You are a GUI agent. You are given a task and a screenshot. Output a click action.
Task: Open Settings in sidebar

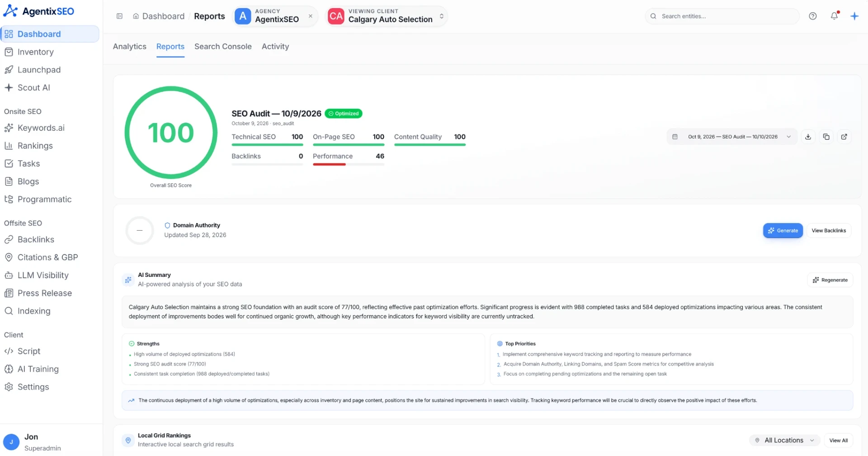[50, 387]
